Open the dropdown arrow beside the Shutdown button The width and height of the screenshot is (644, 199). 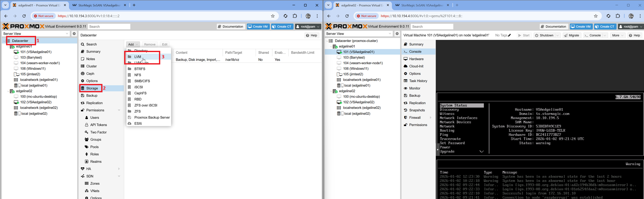click(x=558, y=35)
